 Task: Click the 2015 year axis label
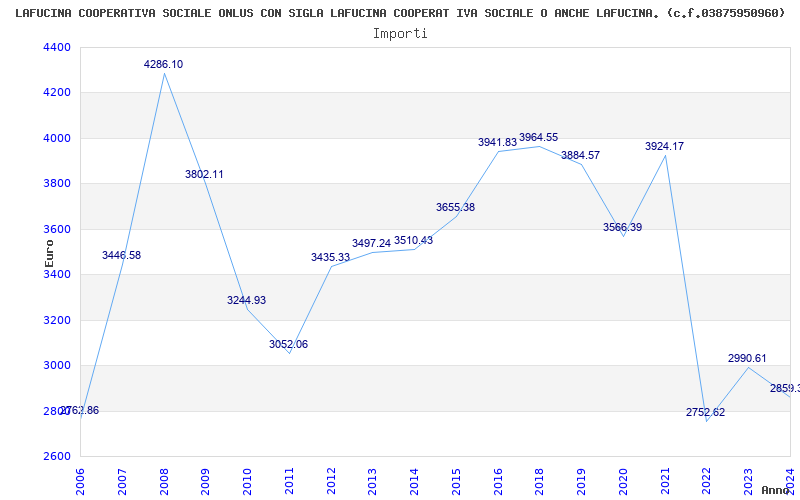456,482
